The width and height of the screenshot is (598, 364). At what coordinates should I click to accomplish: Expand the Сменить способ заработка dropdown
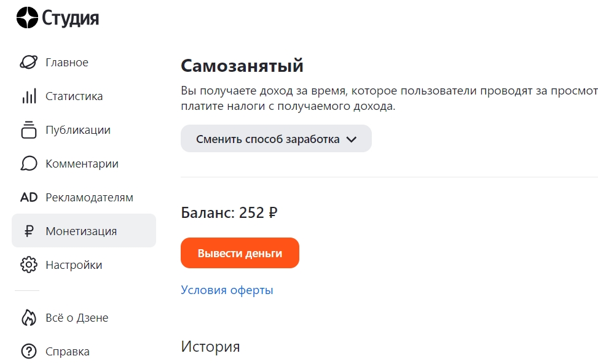coord(275,138)
